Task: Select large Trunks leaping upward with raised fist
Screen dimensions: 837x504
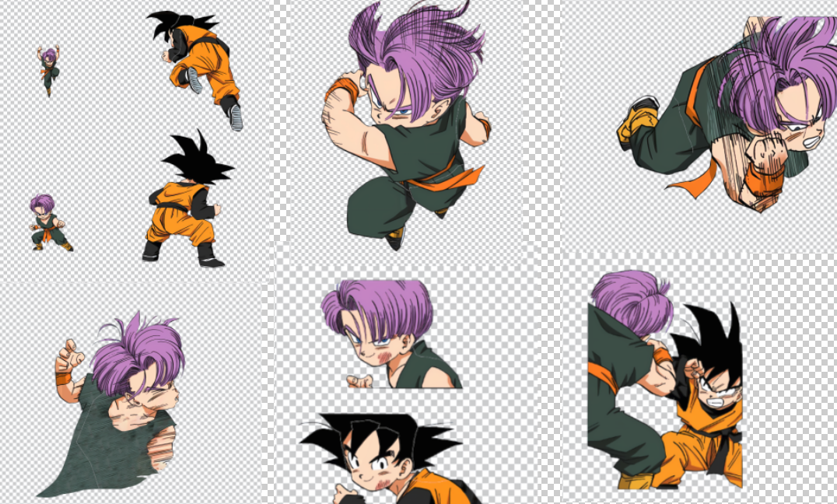Action: coord(406,125)
